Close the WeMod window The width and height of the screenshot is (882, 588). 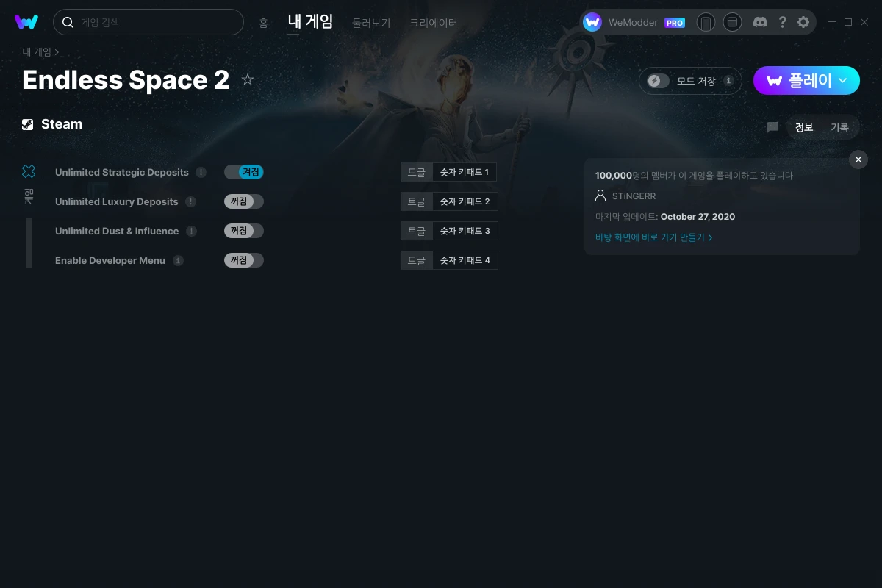click(x=864, y=22)
